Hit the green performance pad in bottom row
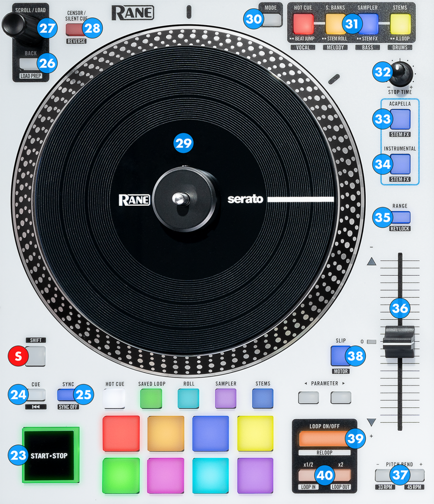 121,476
